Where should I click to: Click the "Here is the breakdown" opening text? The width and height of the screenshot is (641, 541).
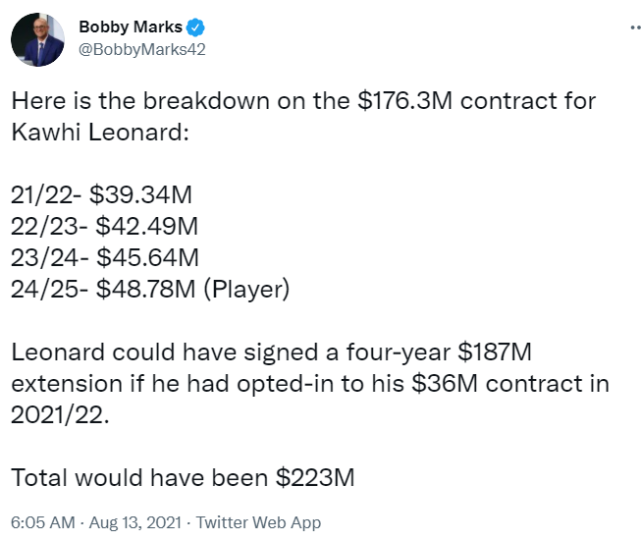click(115, 101)
